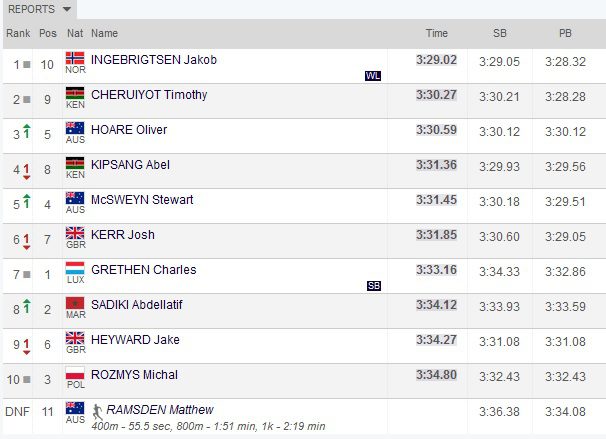Sort by the Rank column header
The height and width of the screenshot is (439, 606).
click(x=18, y=33)
